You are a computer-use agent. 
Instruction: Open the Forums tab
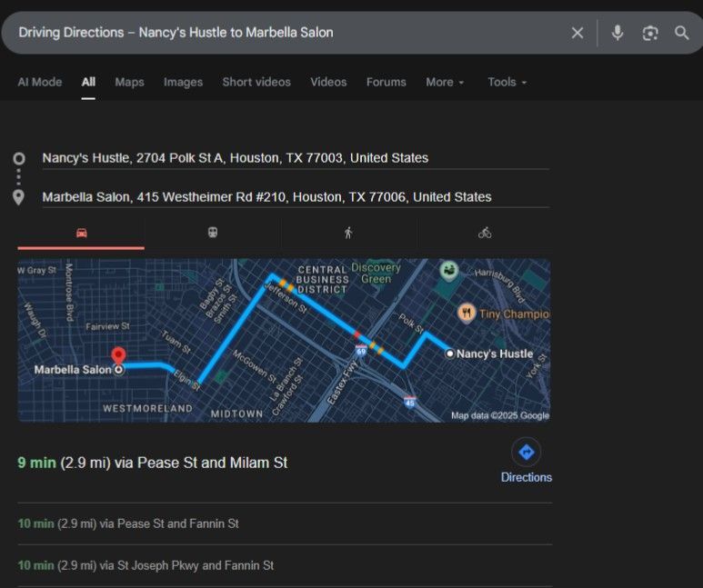[x=386, y=82]
